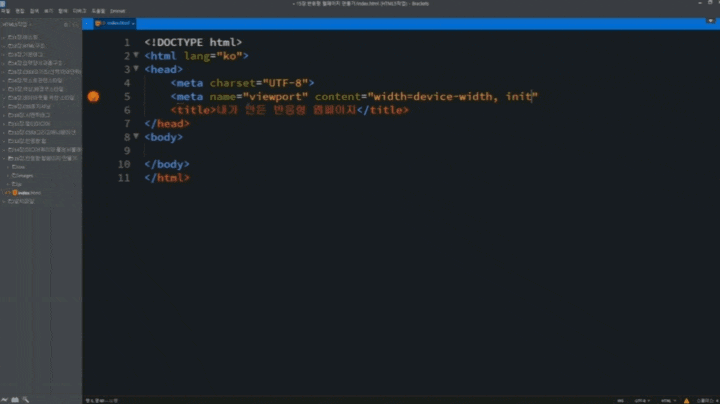Click line number 9 in the gutter
Viewport: 720px width, 404px height.
click(127, 151)
